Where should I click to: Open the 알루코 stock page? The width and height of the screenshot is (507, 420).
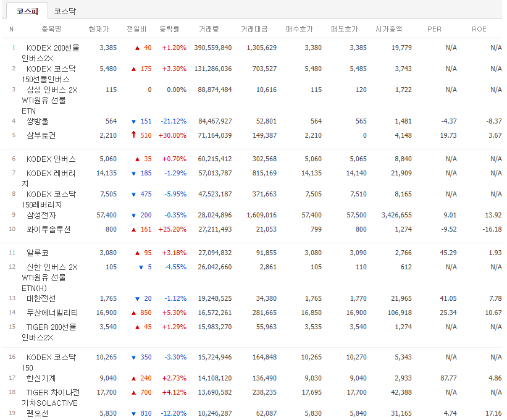pos(38,253)
